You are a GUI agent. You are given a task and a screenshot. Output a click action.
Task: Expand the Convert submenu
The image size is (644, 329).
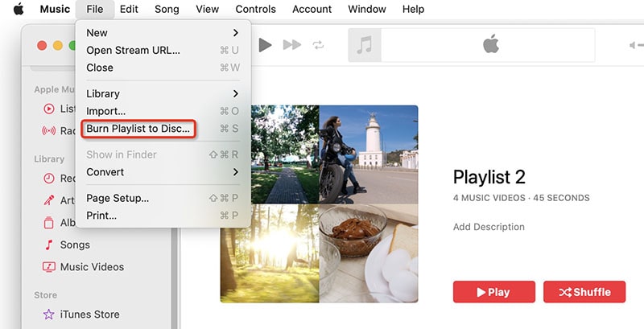pos(163,172)
